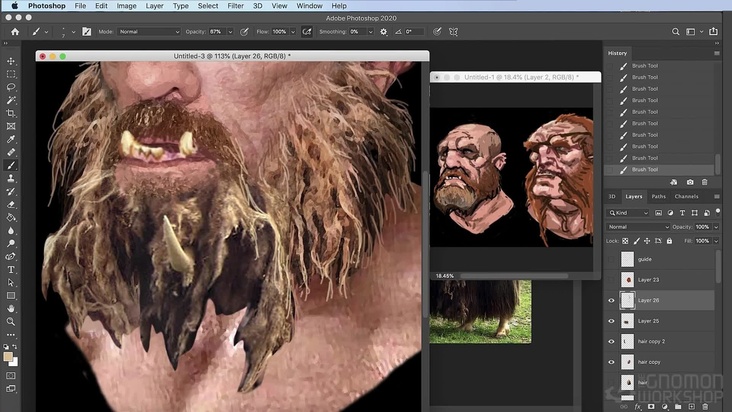Select Layer 25 thumbnail
The image size is (732, 412).
[627, 321]
